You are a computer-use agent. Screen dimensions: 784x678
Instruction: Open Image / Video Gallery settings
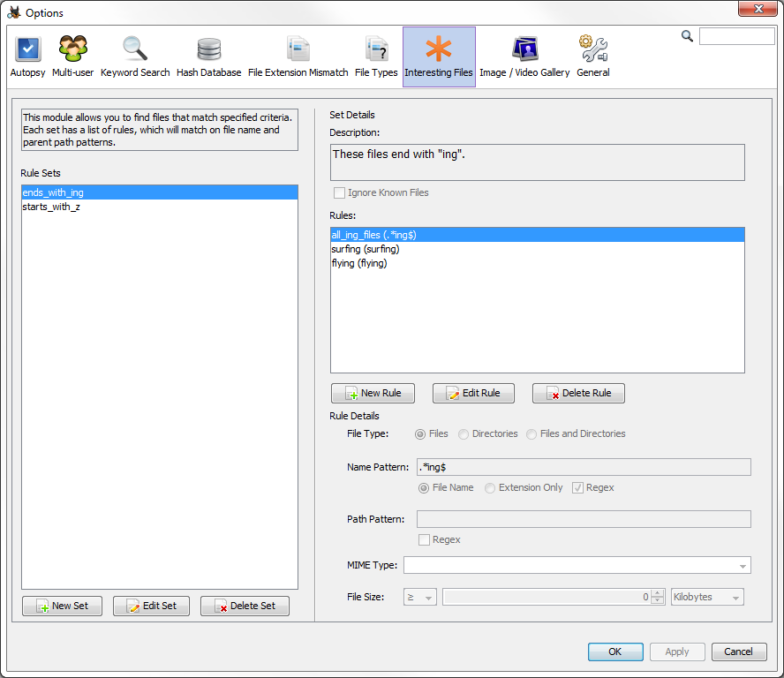[524, 57]
